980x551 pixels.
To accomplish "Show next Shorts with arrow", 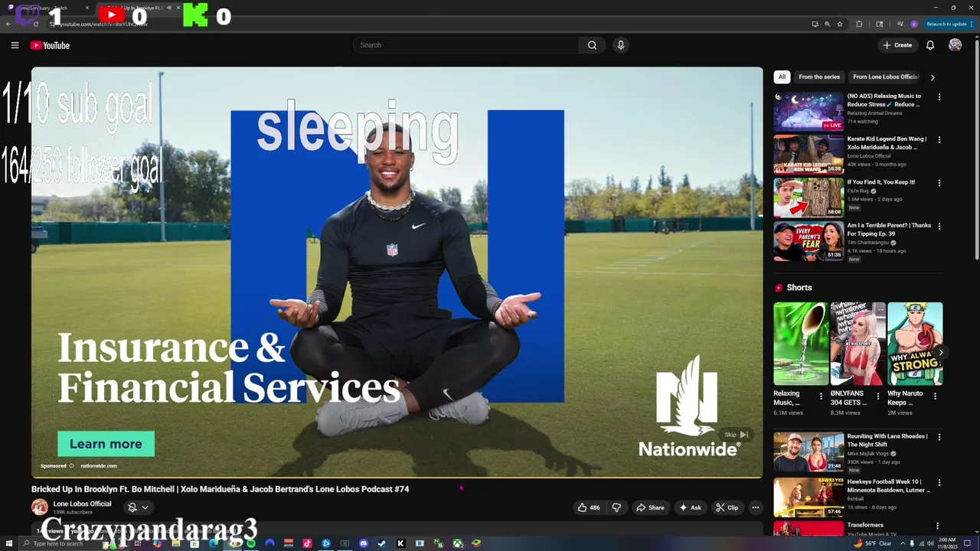I will click(941, 352).
